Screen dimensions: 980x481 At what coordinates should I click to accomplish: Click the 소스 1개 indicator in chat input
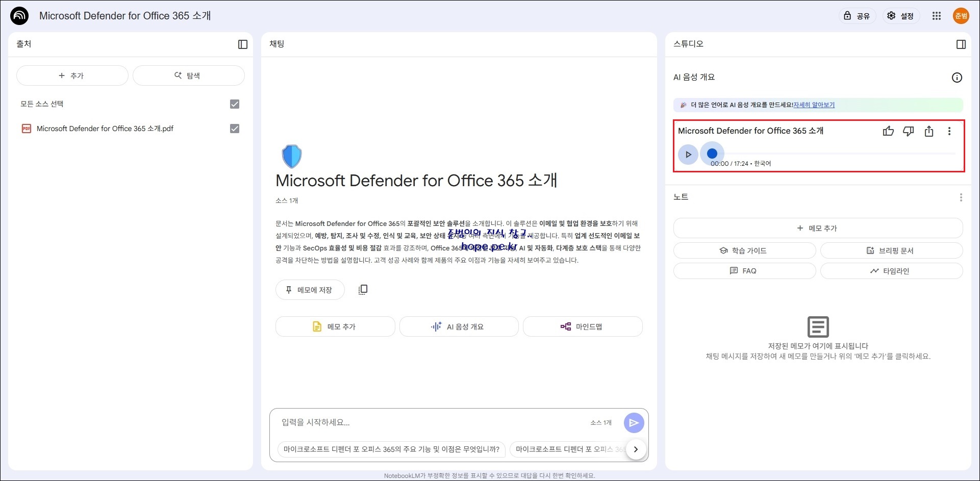601,422
